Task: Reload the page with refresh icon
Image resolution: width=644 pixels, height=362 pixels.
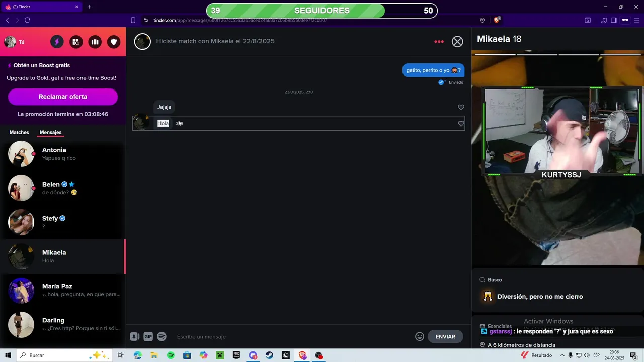Action: pyautogui.click(x=27, y=20)
